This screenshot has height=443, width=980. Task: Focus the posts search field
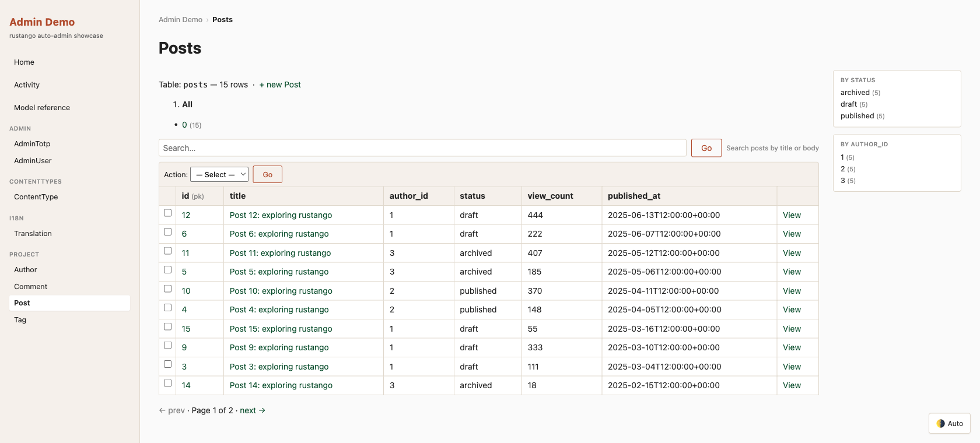tap(422, 148)
